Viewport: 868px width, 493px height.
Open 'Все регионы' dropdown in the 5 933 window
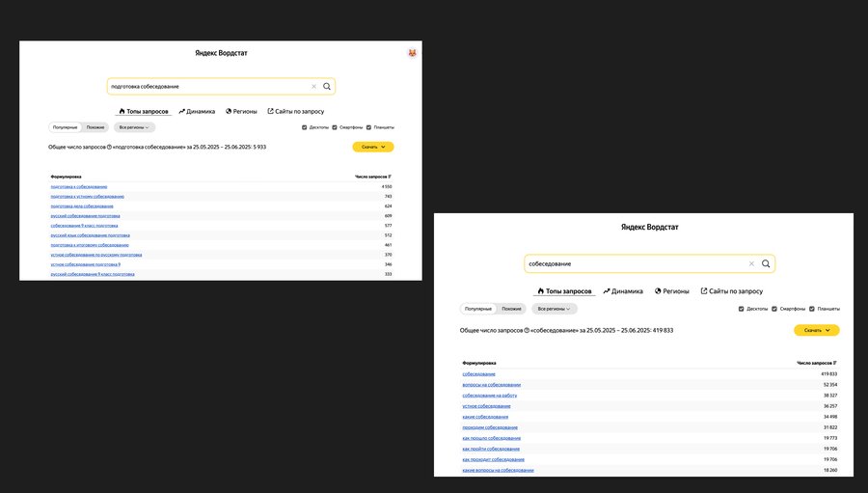click(x=134, y=127)
